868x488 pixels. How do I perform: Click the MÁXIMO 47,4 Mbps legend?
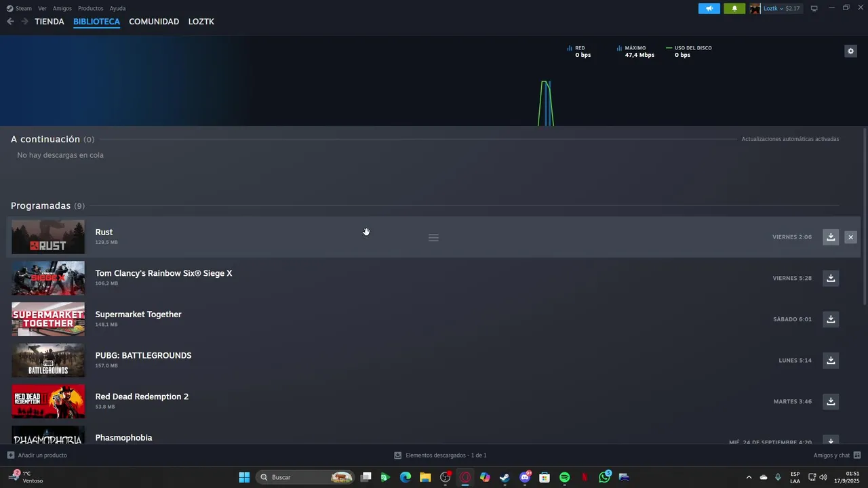pos(635,52)
